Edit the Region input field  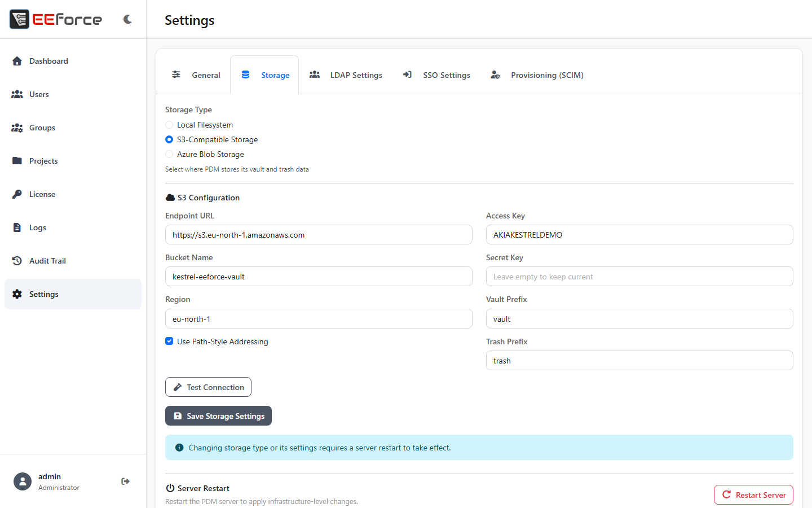coord(319,319)
